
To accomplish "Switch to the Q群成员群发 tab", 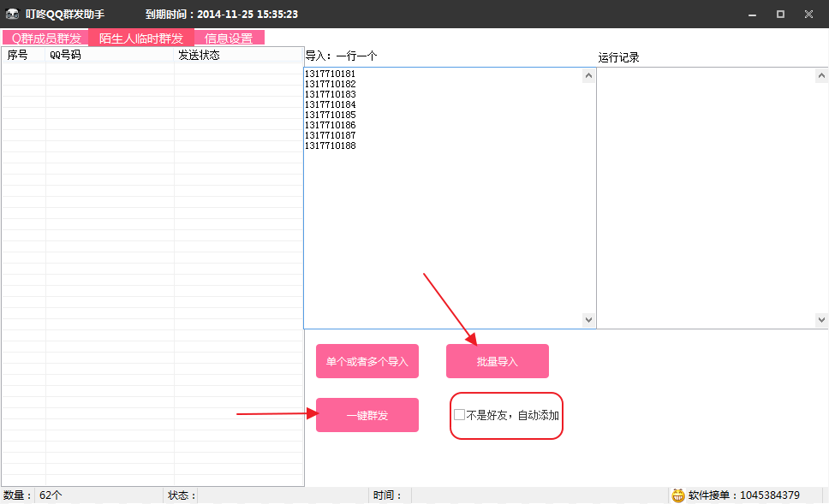I will [x=45, y=38].
